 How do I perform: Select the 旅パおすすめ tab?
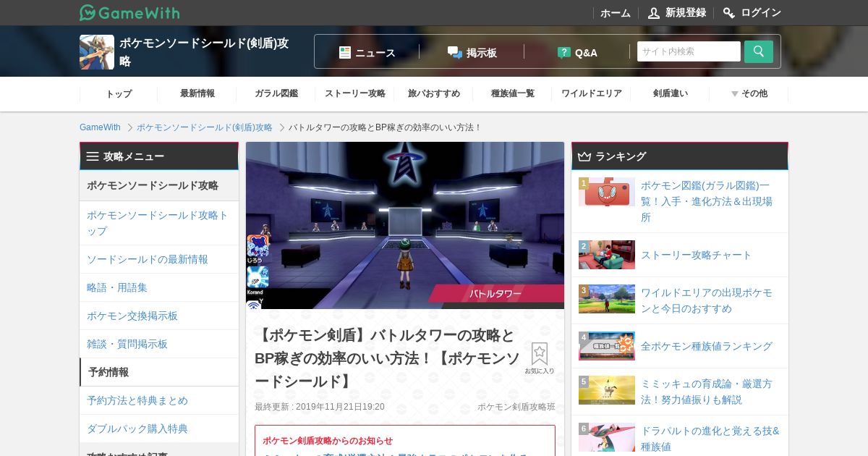(434, 93)
